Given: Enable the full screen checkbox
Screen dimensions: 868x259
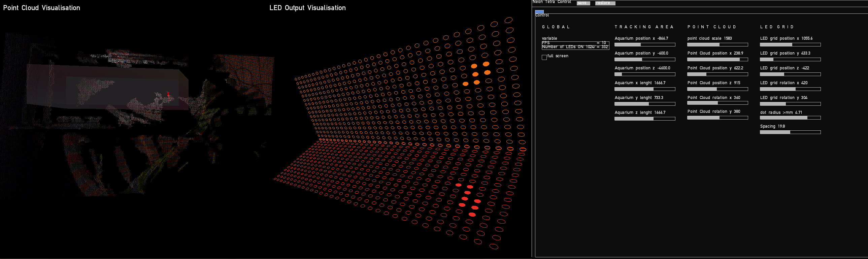Looking at the screenshot, I should tap(544, 57).
